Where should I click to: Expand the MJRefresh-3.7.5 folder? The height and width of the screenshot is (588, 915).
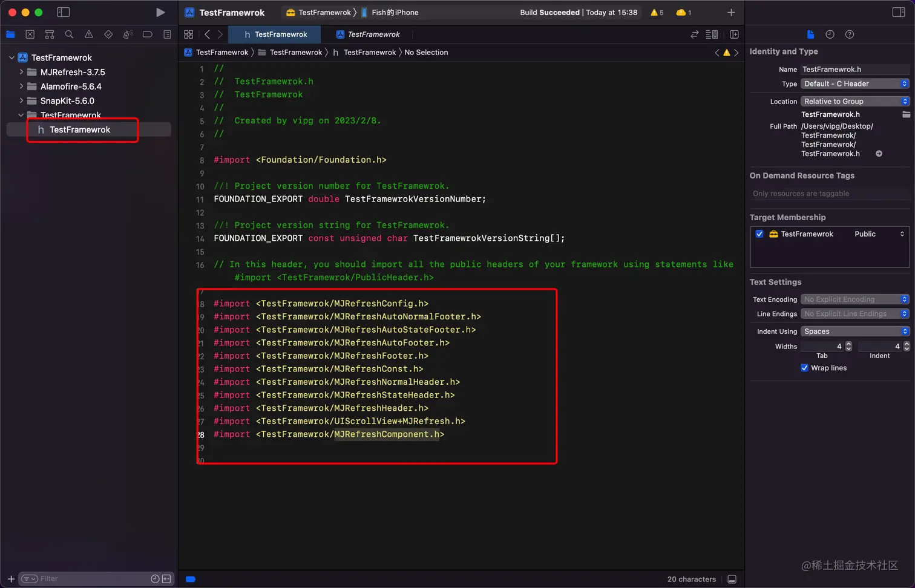(x=21, y=72)
